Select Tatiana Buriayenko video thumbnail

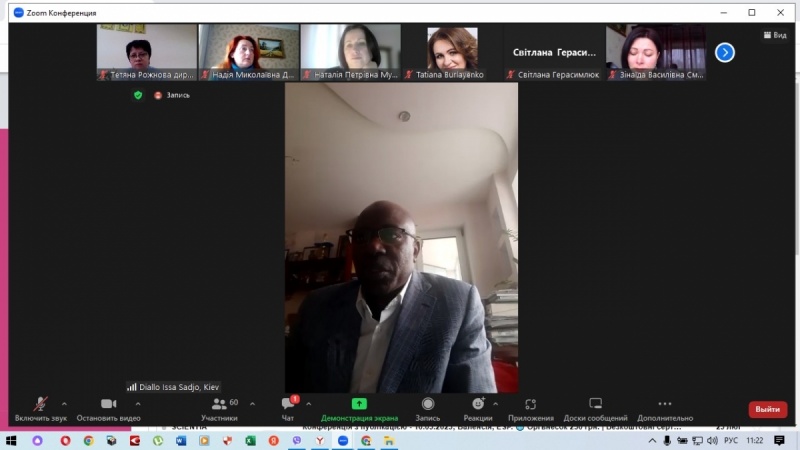[x=452, y=52]
